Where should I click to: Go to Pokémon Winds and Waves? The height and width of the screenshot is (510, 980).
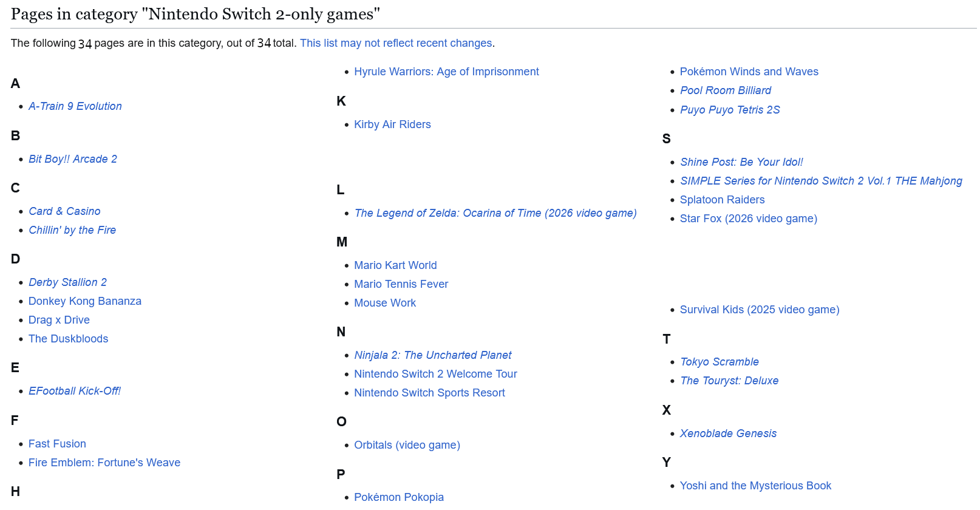[749, 72]
